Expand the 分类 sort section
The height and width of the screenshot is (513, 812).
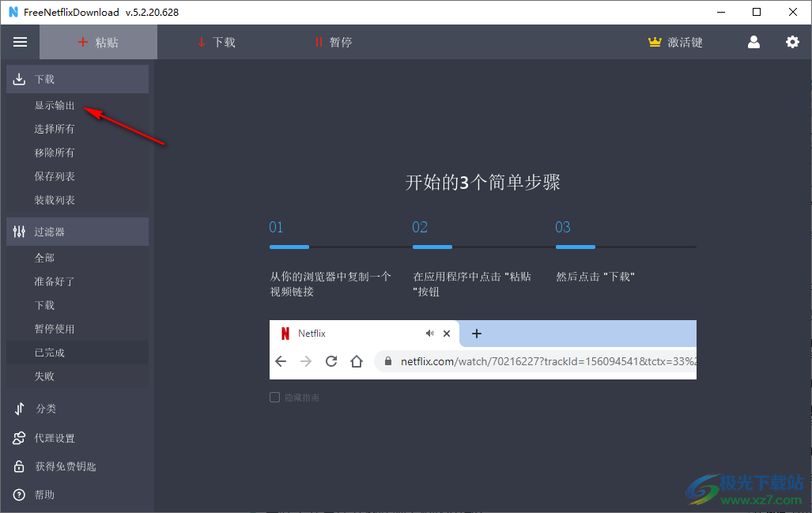click(x=46, y=409)
